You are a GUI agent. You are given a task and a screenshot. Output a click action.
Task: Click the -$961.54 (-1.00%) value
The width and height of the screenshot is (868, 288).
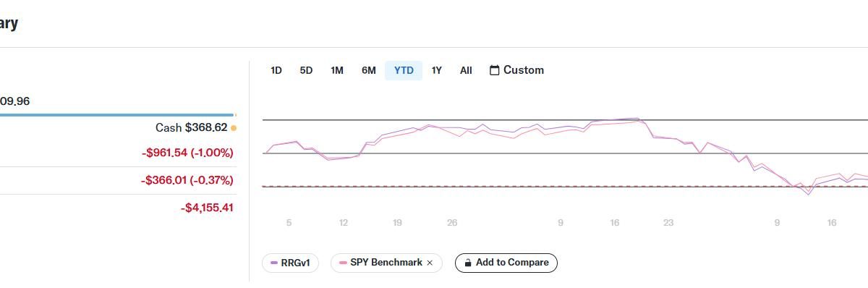click(187, 153)
